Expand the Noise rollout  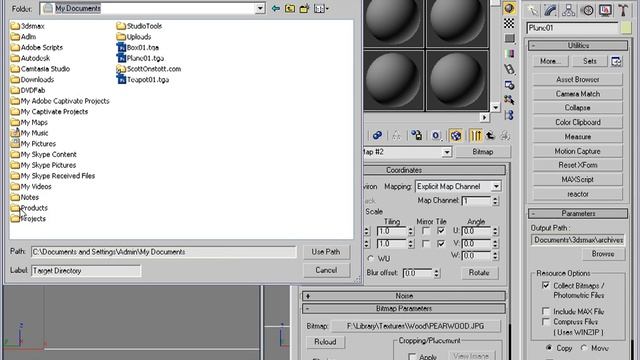point(404,296)
